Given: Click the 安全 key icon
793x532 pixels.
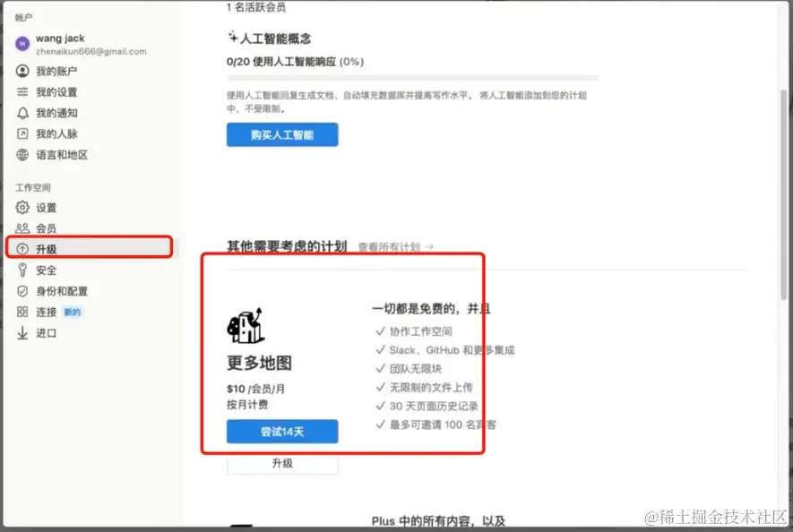Looking at the screenshot, I should (22, 270).
